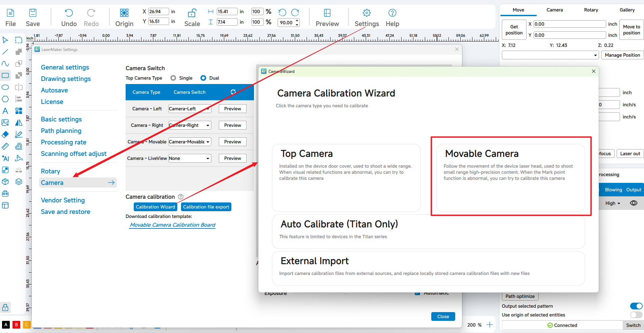The image size is (644, 333).
Task: Click the Calibration Wizard button
Action: pyautogui.click(x=155, y=207)
